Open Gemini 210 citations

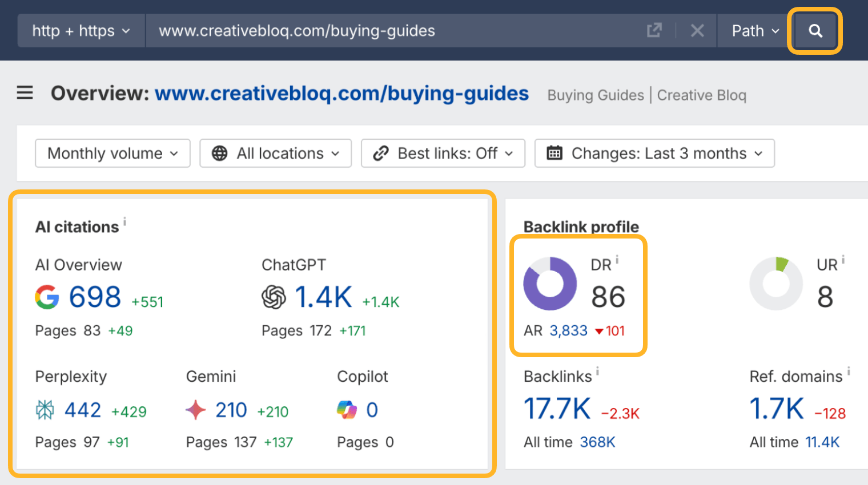click(x=231, y=410)
